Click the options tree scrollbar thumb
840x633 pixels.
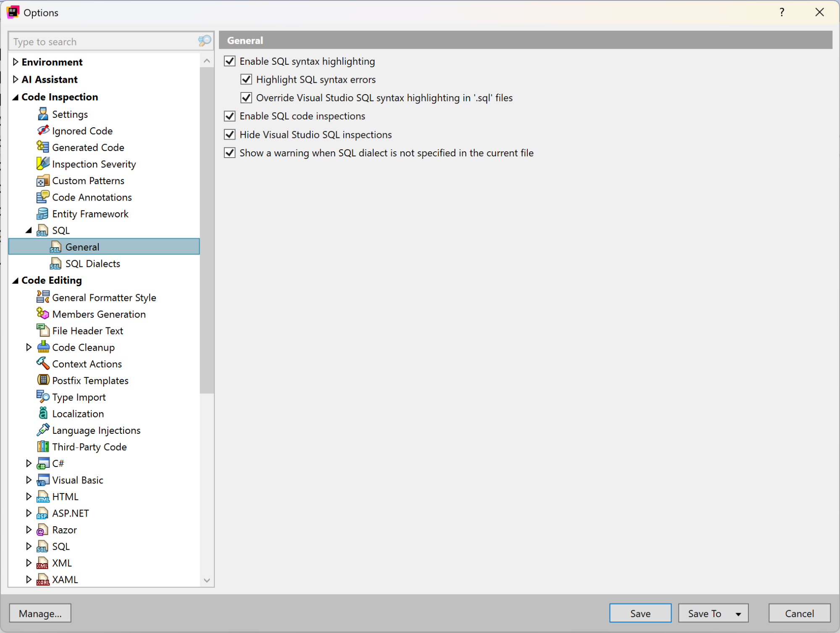207,230
